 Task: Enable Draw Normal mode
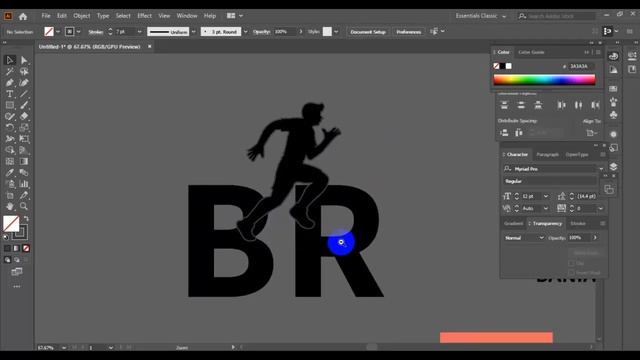7,260
